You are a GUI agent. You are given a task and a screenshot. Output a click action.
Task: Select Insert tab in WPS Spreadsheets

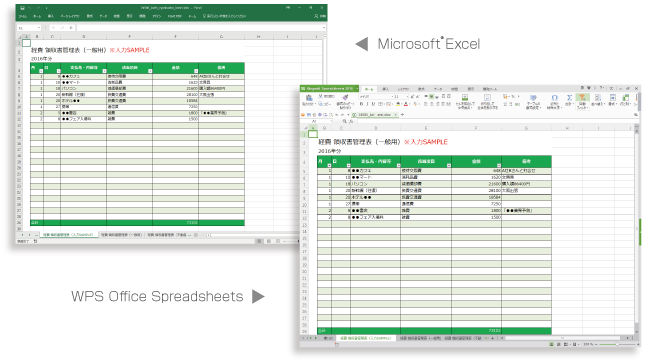tap(385, 89)
